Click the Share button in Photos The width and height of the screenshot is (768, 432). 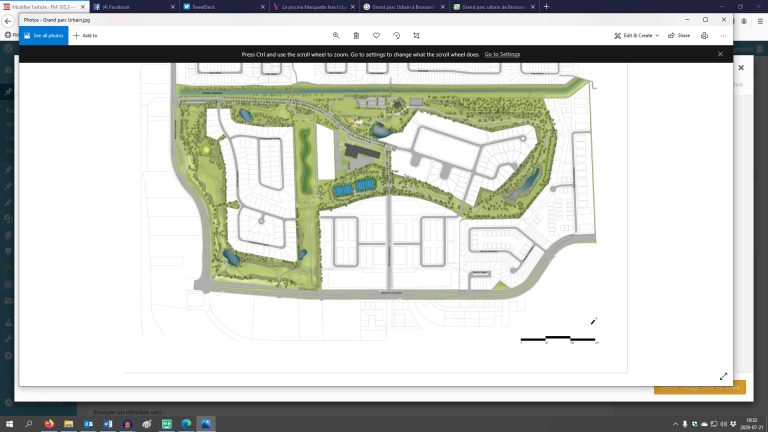coord(679,35)
